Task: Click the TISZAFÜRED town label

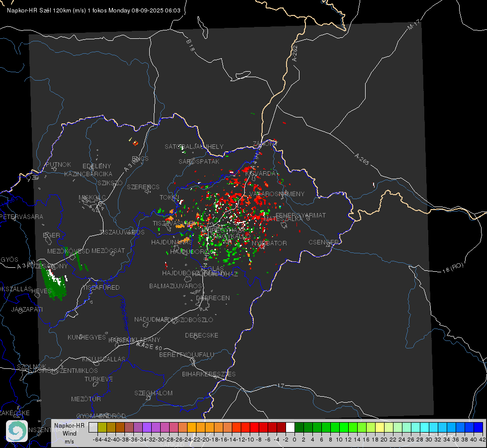Action: coord(101,288)
